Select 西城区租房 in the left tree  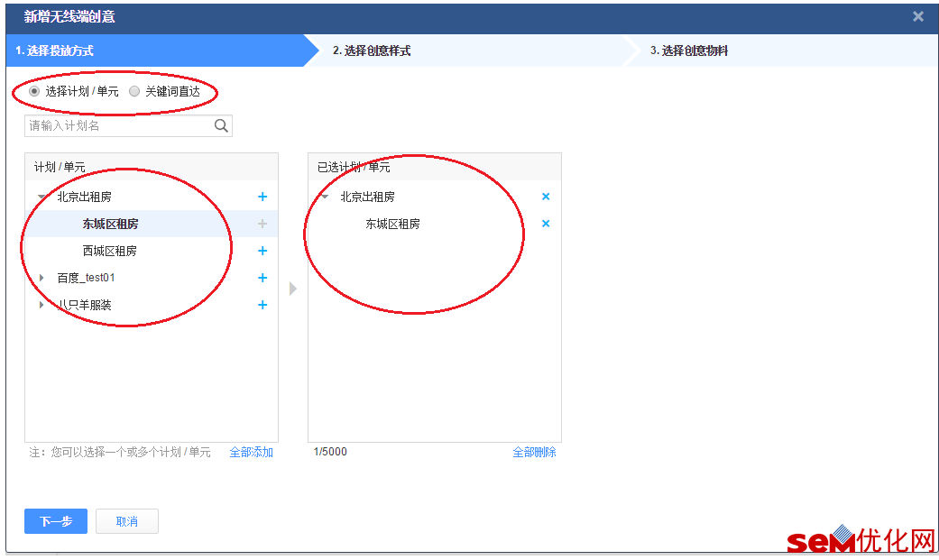[x=109, y=251]
